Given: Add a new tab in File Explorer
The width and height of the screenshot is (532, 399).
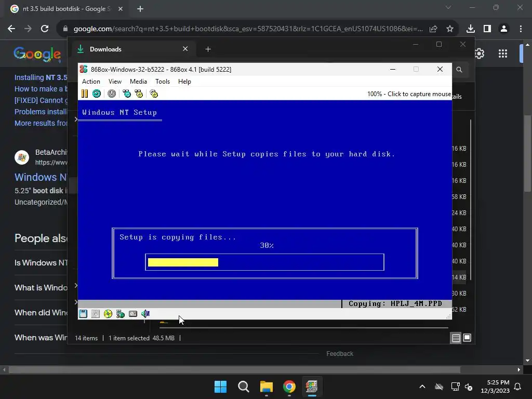Looking at the screenshot, I should pyautogui.click(x=208, y=49).
